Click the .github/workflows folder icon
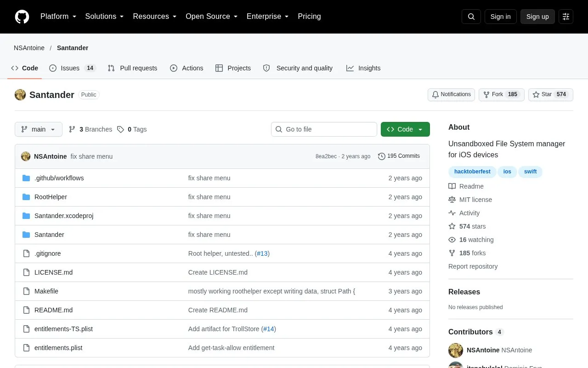This screenshot has height=368, width=588. 26,178
